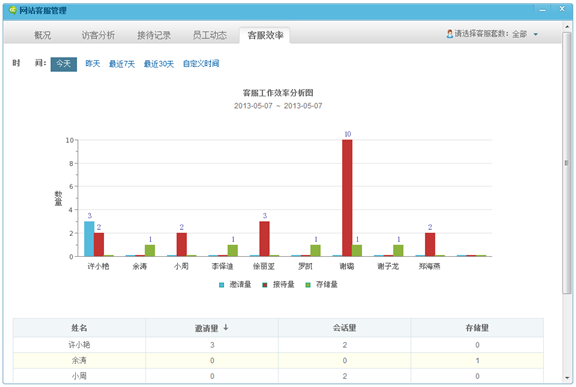Sort table by 会话量 column header
Image resolution: width=576 pixels, height=387 pixels.
click(x=344, y=328)
